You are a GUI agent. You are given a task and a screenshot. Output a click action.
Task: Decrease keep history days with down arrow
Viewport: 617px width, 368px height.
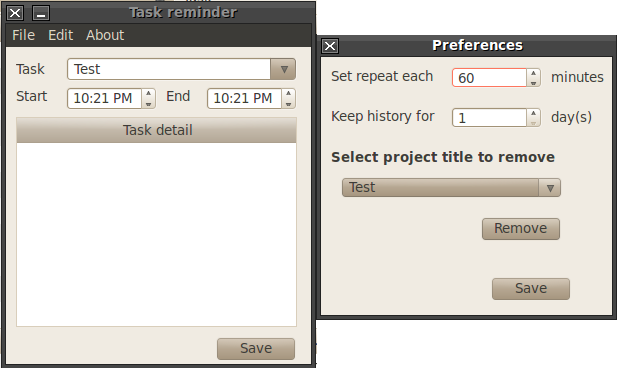pyautogui.click(x=533, y=122)
